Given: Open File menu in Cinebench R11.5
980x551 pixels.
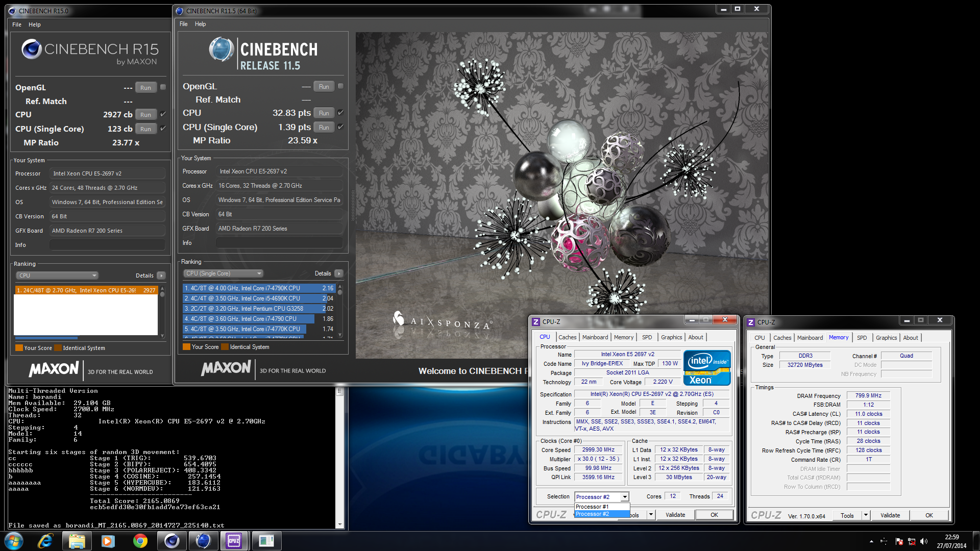Looking at the screenshot, I should pos(184,24).
